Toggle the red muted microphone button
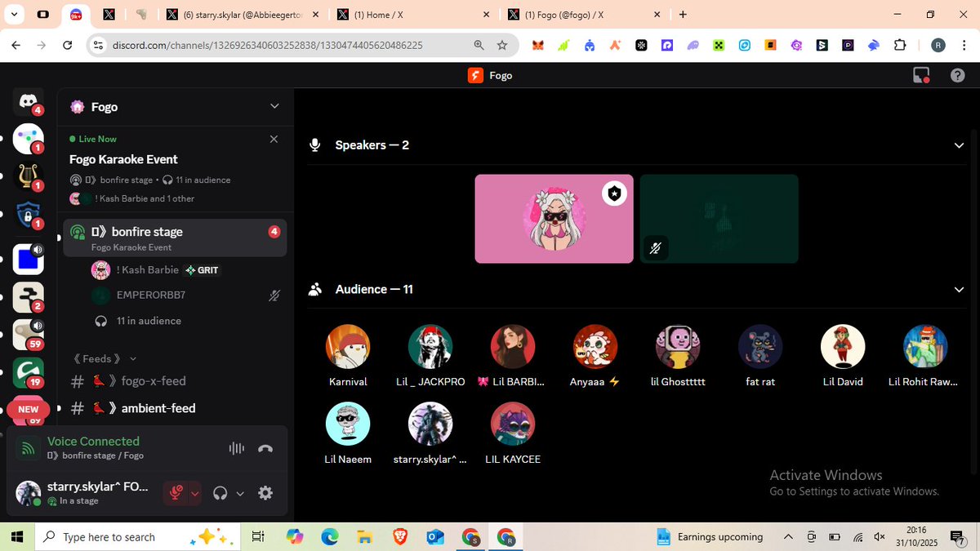The width and height of the screenshot is (980, 551). [175, 493]
